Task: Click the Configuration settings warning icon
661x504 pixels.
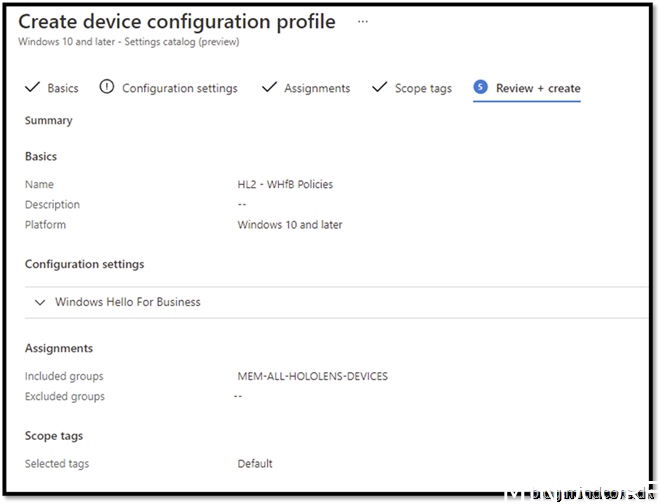Action: click(x=107, y=87)
